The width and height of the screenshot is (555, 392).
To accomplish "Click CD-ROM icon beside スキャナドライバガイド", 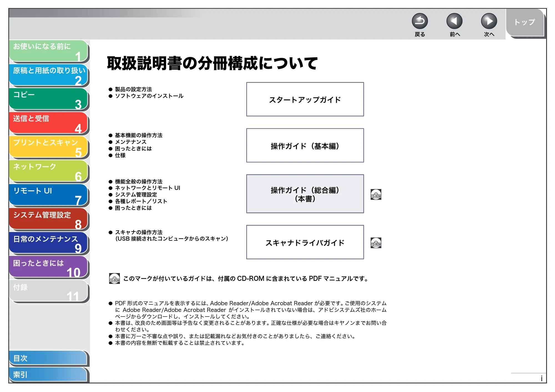I will coord(376,243).
